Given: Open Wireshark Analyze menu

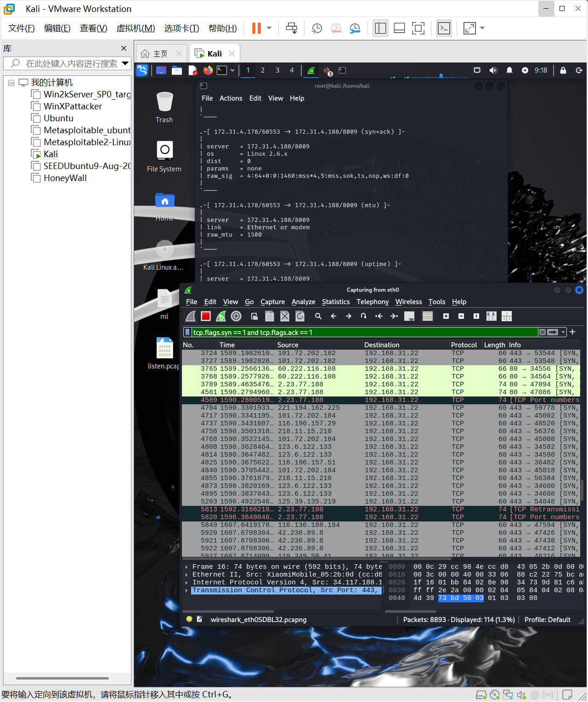Looking at the screenshot, I should (303, 302).
